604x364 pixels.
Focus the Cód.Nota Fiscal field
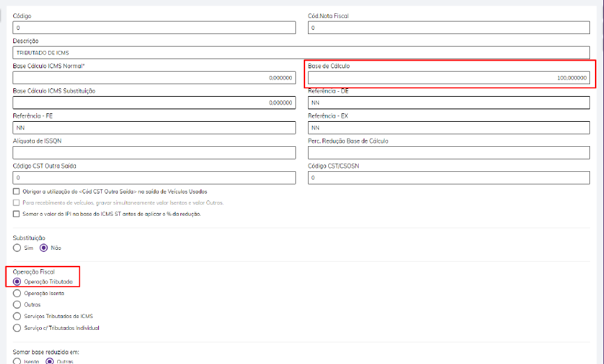449,28
